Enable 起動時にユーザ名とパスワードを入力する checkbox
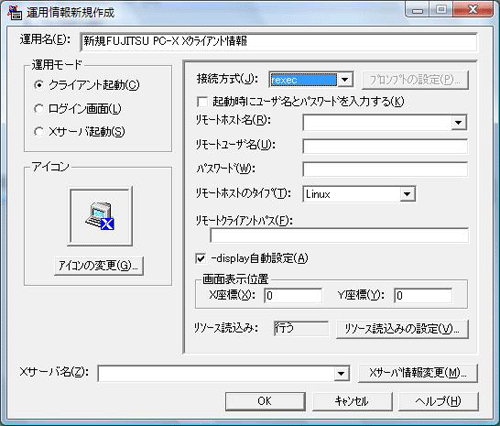The height and width of the screenshot is (426, 500). (202, 101)
